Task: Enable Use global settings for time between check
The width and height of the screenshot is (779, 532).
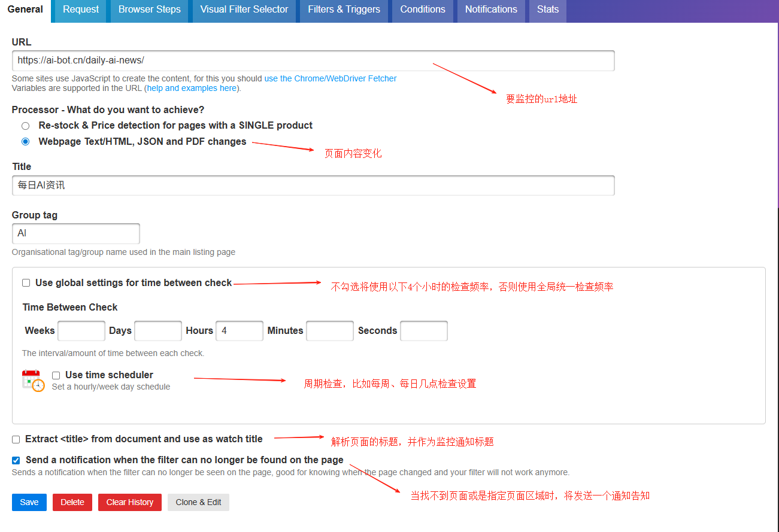Action: tap(26, 283)
